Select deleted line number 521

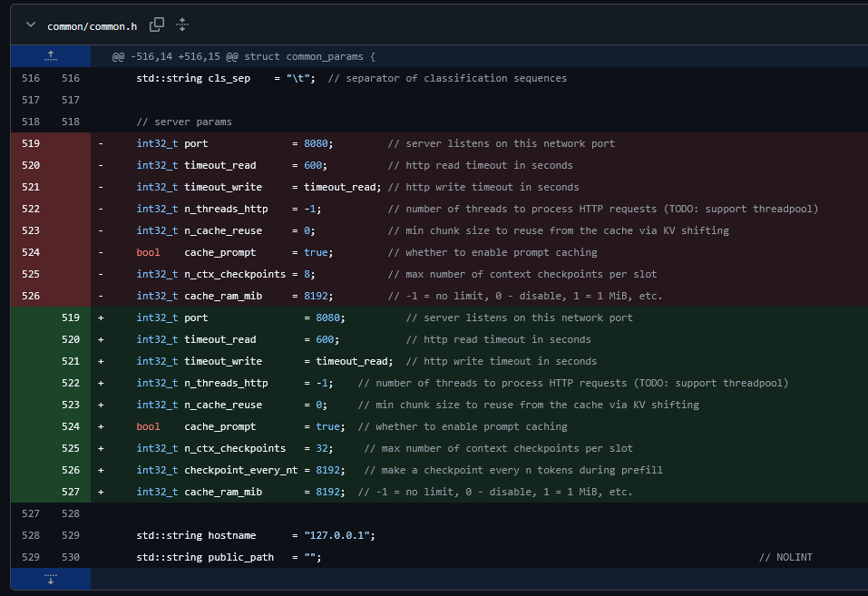coord(31,187)
